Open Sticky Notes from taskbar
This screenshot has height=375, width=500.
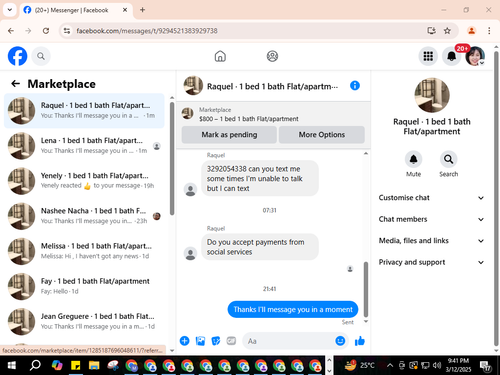75,365
